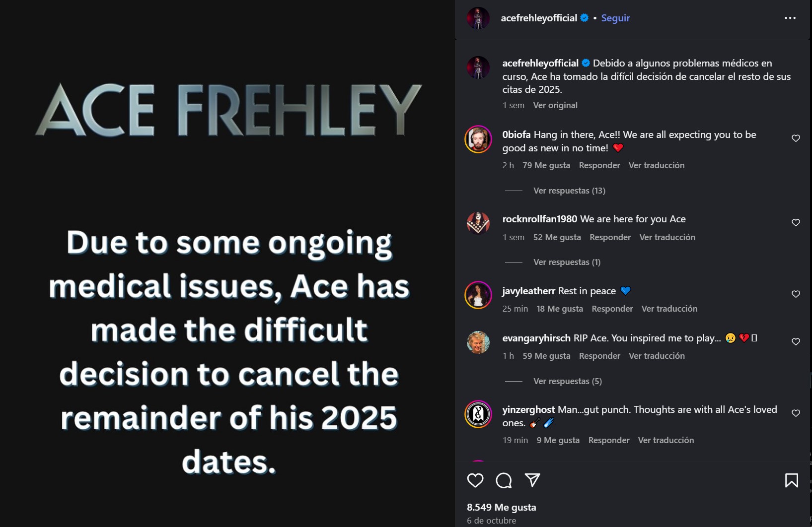This screenshot has width=812, height=527.
Task: View the '8.549 Me gusta' likes list
Action: (x=501, y=507)
